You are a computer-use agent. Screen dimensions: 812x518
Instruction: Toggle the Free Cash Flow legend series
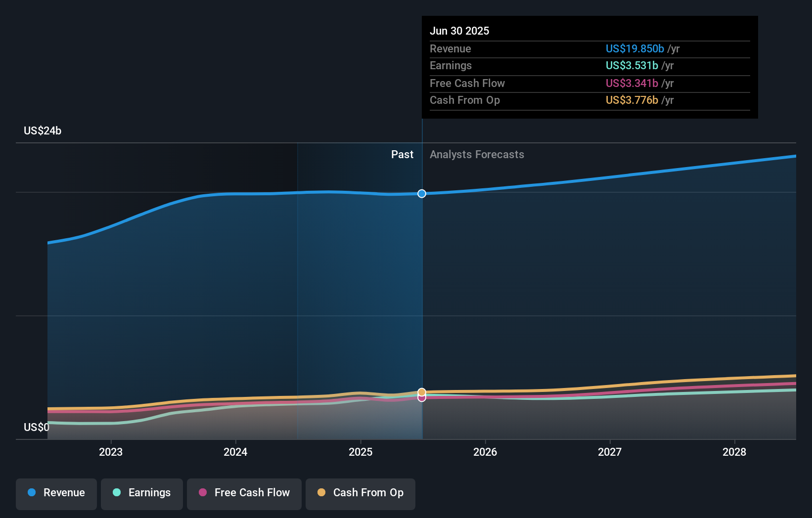(244, 494)
